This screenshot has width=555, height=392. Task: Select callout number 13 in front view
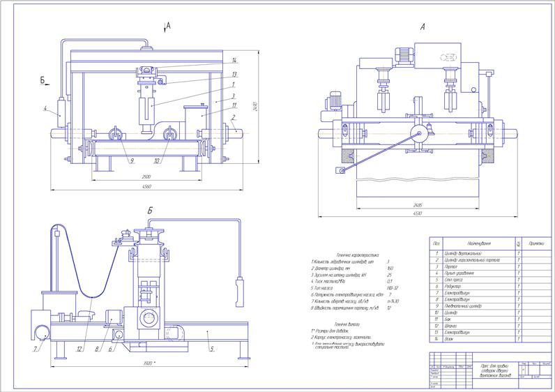[234, 75]
